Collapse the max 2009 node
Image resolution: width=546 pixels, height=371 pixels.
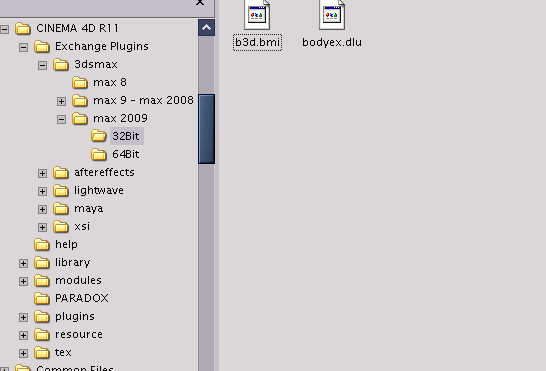click(x=61, y=119)
